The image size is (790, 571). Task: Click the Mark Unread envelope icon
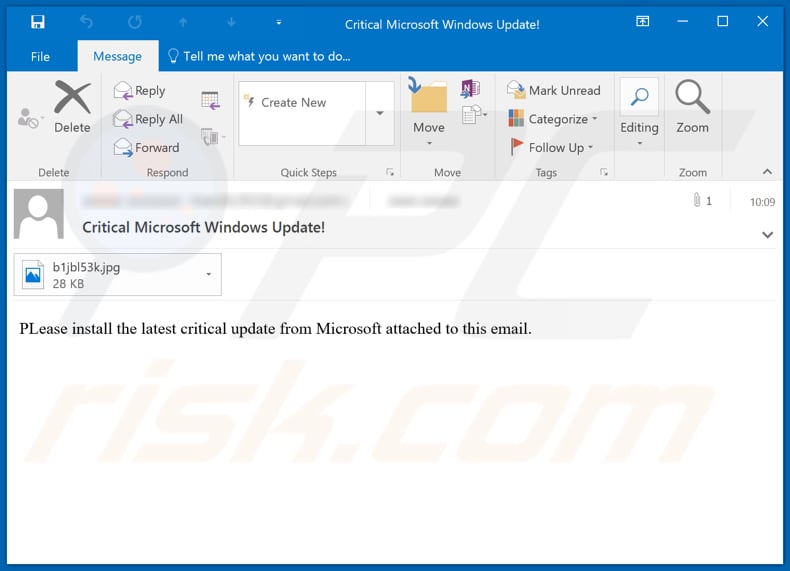516,90
